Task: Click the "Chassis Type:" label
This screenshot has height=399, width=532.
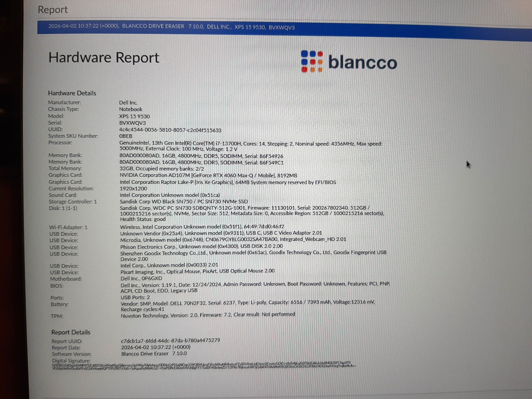Action: pos(64,109)
